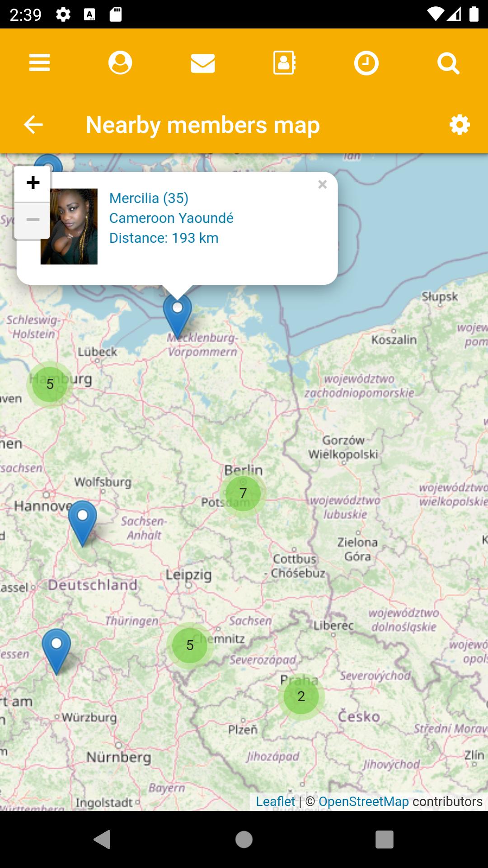Zoom out the map with minus button
Viewport: 488px width, 868px height.
pyautogui.click(x=33, y=220)
